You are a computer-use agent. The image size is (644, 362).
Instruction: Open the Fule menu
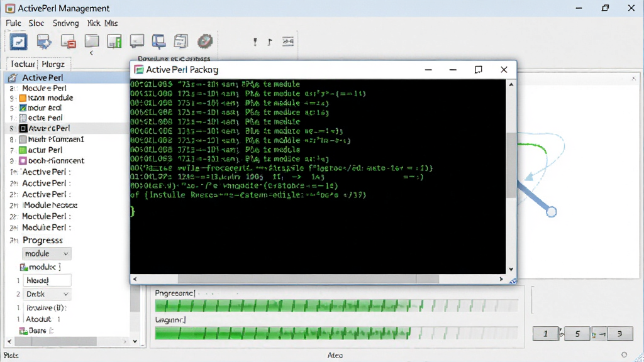14,23
